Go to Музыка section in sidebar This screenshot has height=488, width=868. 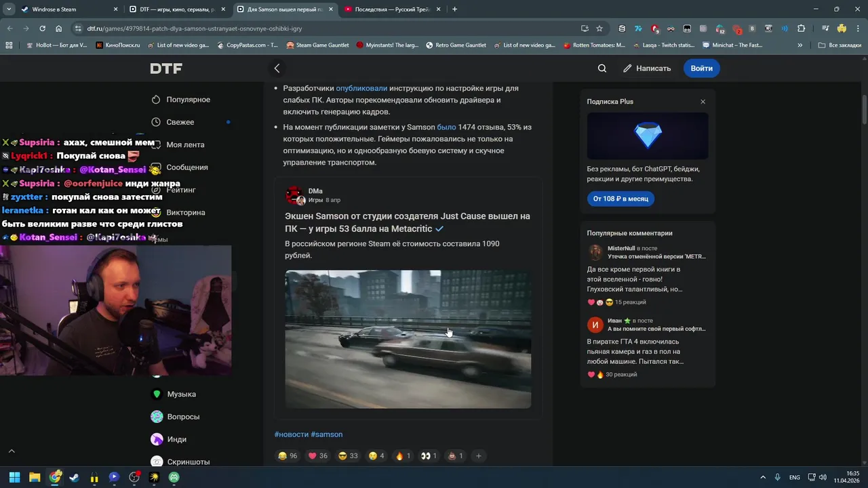pos(174,394)
